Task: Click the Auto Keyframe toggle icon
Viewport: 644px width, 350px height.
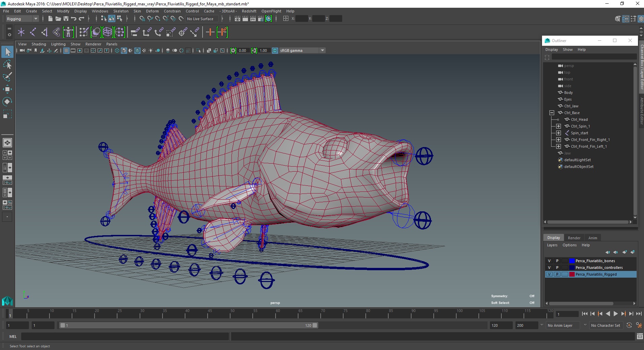Action: pyautogui.click(x=629, y=325)
